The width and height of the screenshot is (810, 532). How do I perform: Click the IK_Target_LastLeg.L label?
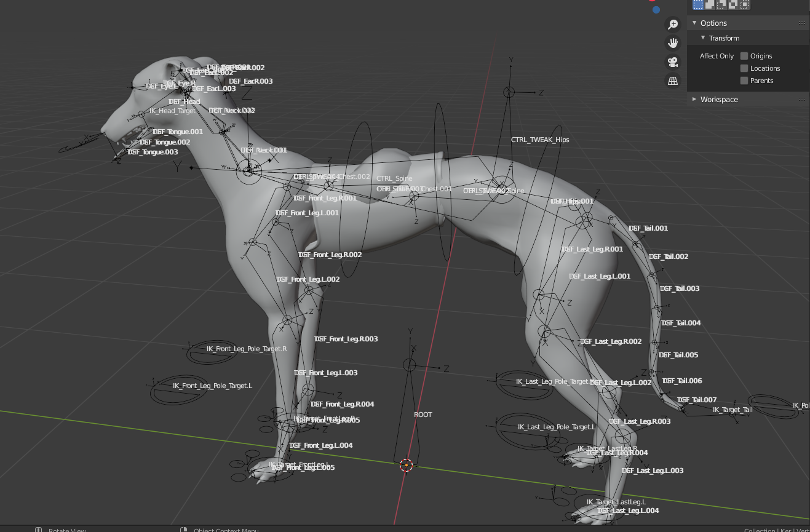[x=616, y=502]
